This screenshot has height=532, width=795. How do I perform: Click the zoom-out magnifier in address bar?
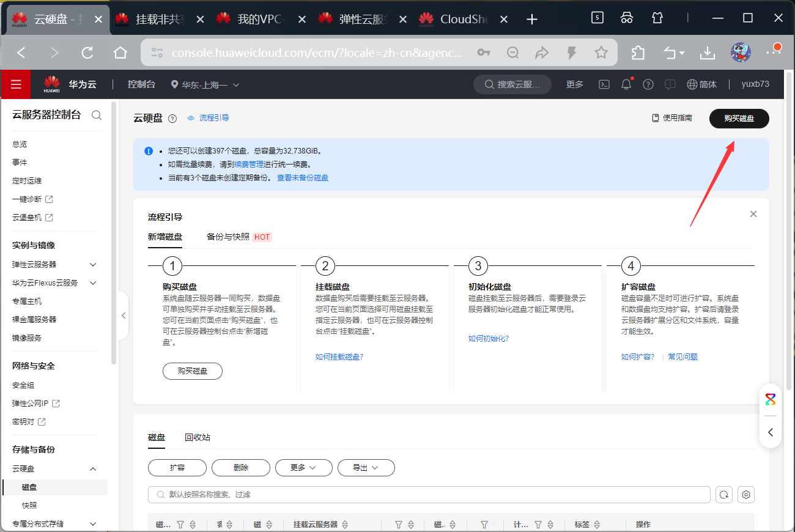(513, 53)
